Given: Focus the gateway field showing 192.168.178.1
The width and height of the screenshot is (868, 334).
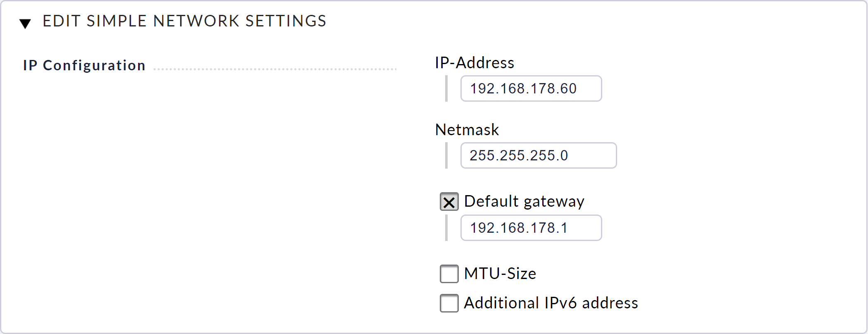Looking at the screenshot, I should (531, 228).
